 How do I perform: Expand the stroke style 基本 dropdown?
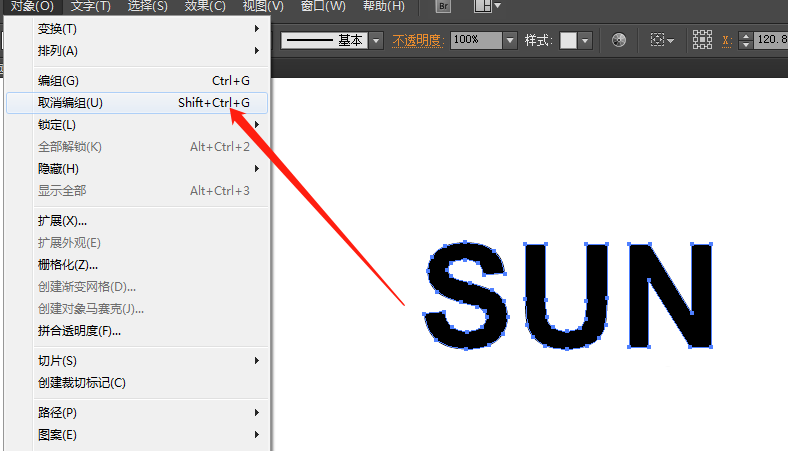[x=376, y=41]
